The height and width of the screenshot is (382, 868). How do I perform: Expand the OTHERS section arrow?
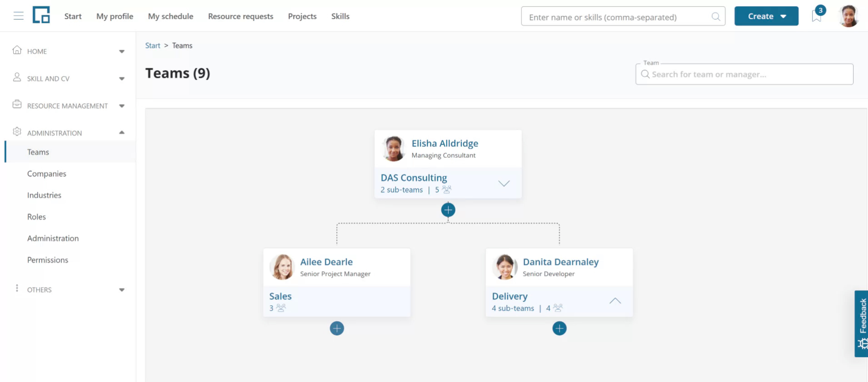[122, 290]
